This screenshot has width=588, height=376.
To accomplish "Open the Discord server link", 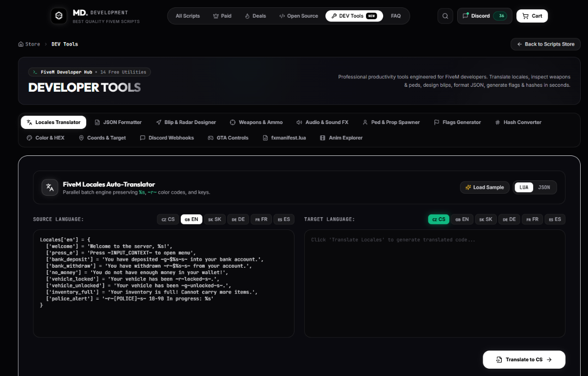I will [x=485, y=16].
